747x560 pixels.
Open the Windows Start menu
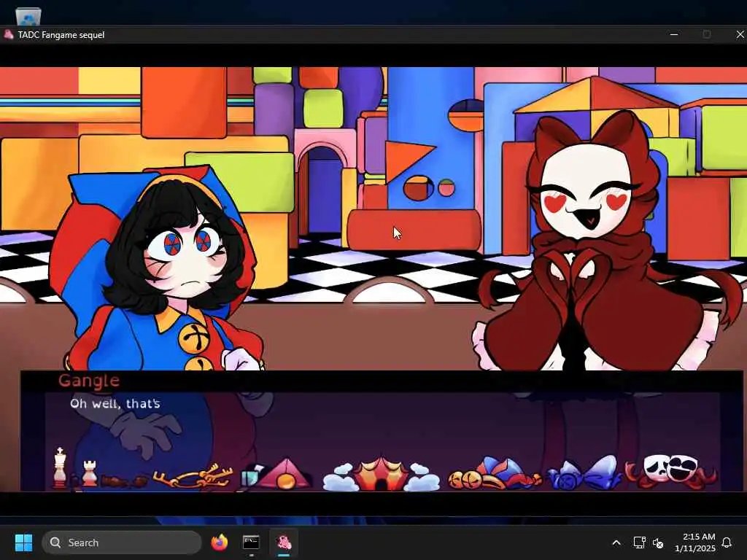click(x=23, y=542)
